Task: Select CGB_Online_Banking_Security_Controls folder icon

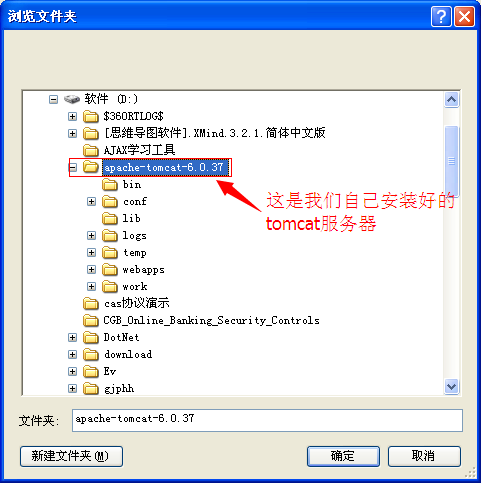Action: 91,320
